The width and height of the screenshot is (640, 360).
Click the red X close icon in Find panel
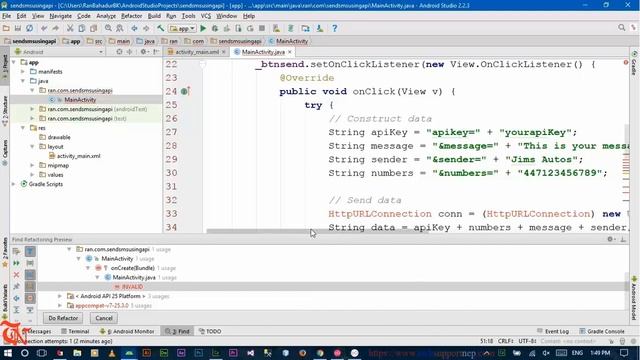[16, 275]
